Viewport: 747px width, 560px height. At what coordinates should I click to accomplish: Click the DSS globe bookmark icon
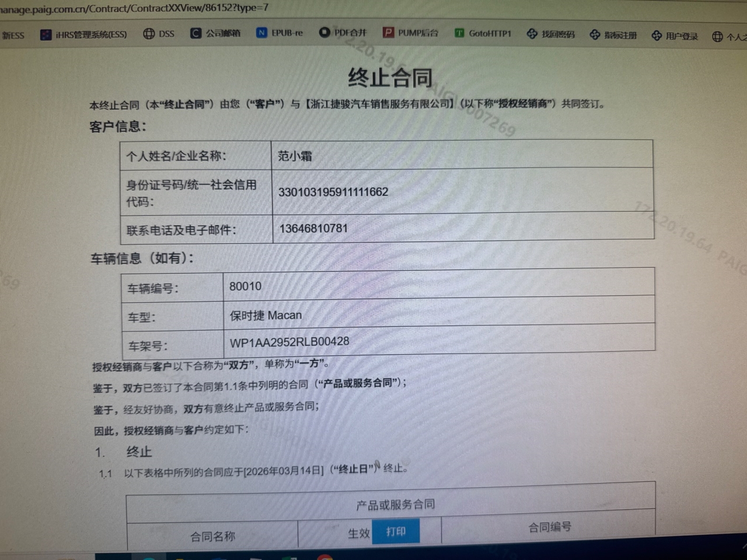149,34
